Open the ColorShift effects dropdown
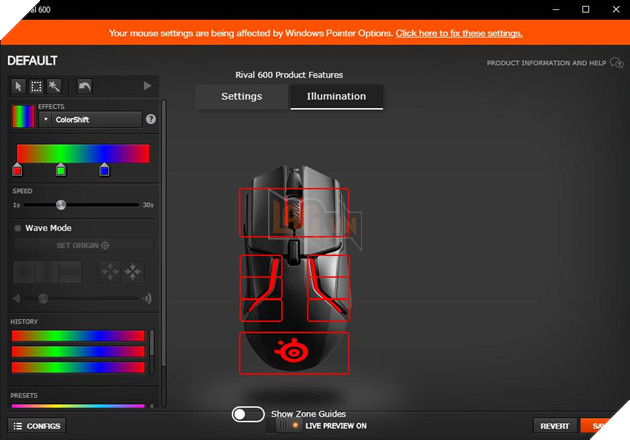This screenshot has width=630, height=440. [90, 119]
